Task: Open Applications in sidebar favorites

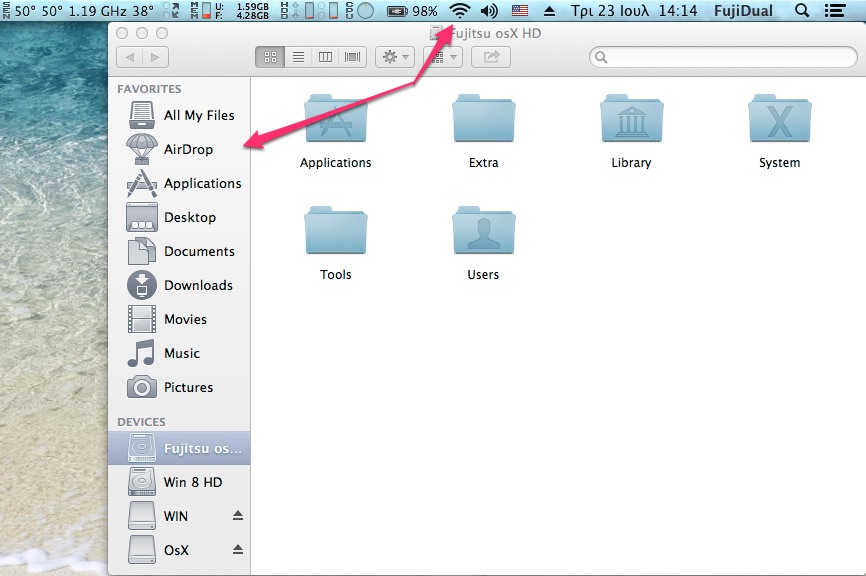Action: (183, 183)
